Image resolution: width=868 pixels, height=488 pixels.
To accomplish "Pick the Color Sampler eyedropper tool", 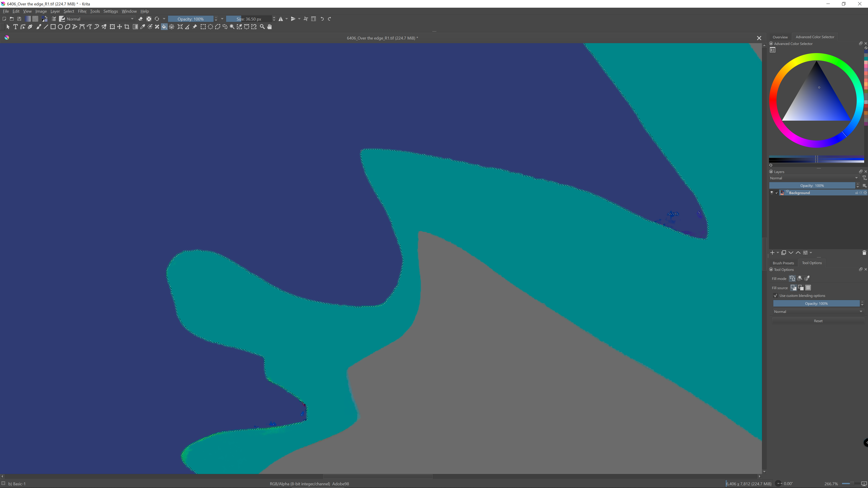I will click(x=143, y=27).
